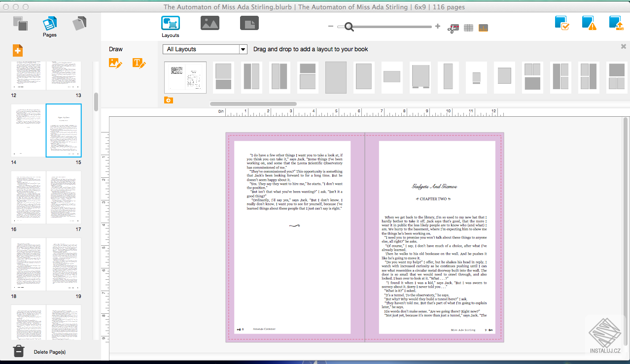Choose the two-top one-bottom photo layout

click(532, 77)
